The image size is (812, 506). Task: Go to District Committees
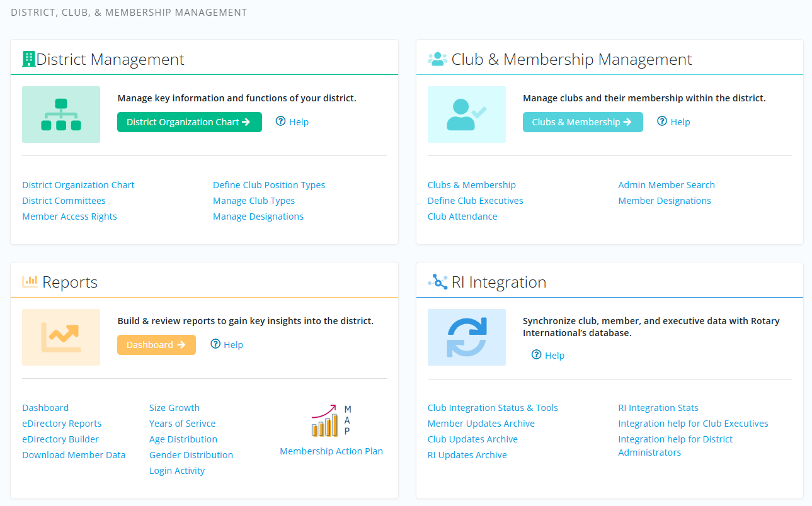coord(64,201)
